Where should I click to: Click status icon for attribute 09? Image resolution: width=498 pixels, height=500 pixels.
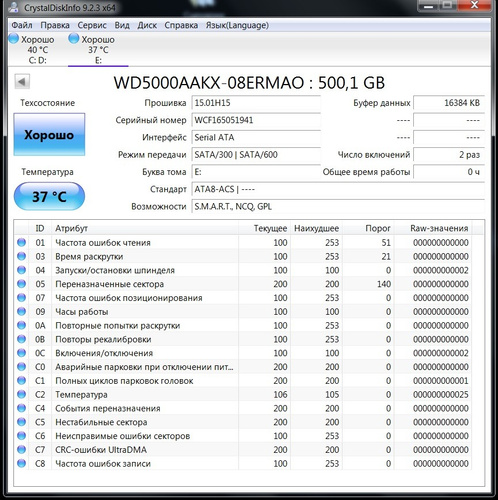[22, 312]
